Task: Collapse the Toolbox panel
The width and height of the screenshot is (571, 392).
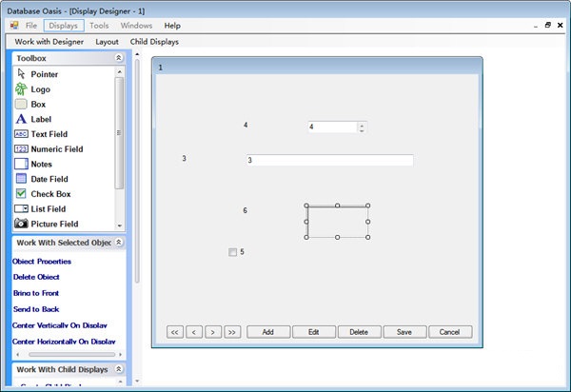Action: [119, 58]
